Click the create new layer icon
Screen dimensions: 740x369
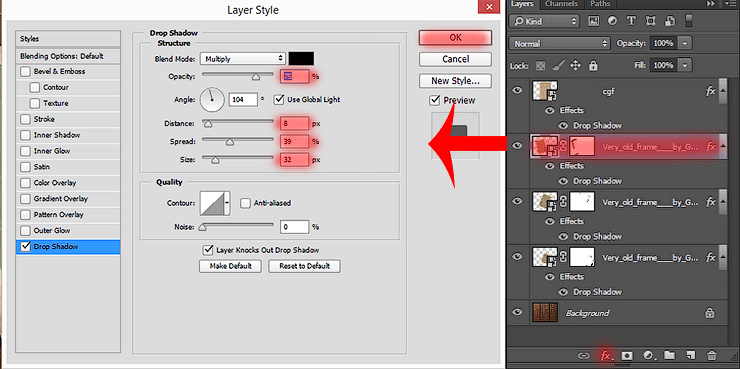[690, 355]
